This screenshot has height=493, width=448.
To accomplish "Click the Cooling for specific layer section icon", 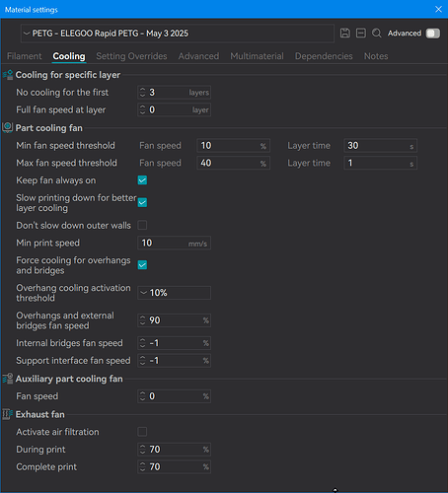I will point(8,75).
